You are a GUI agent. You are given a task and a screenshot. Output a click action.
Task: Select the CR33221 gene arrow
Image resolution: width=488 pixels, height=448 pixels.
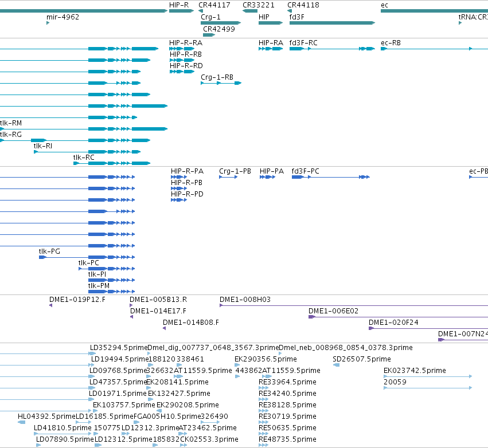click(250, 11)
